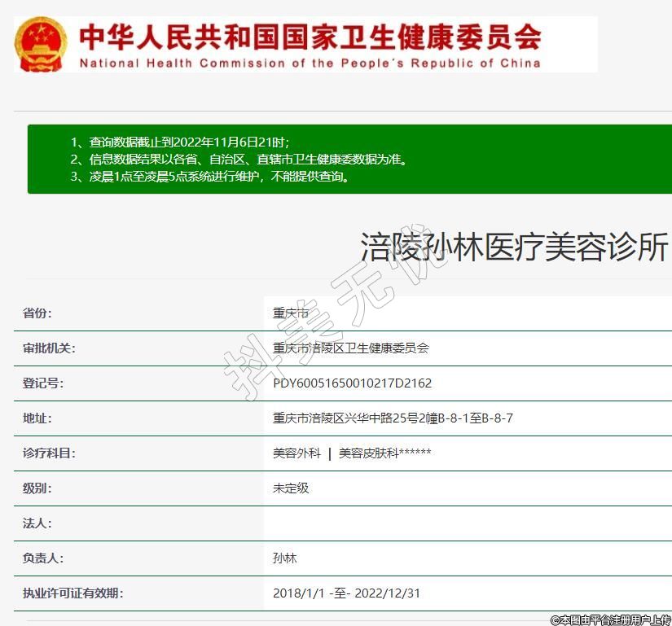
Task: Click registration number PDY60051650010217D2162
Action: tap(352, 383)
